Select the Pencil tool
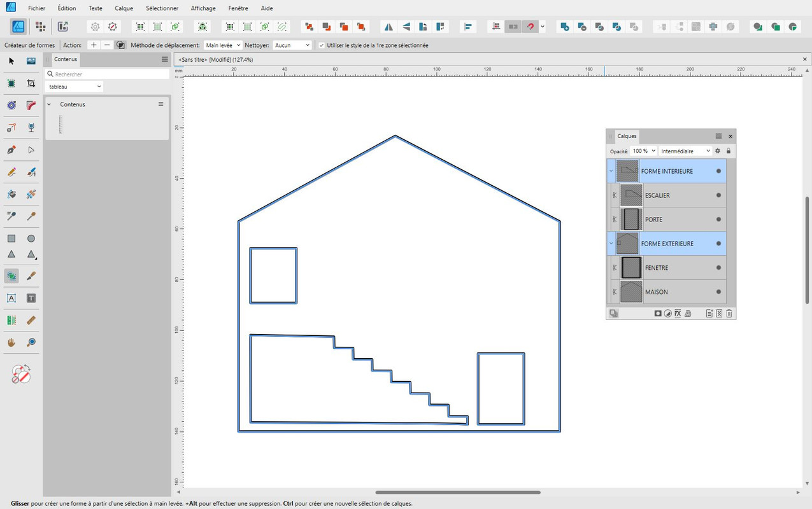Screen dimensions: 812x509 11,172
